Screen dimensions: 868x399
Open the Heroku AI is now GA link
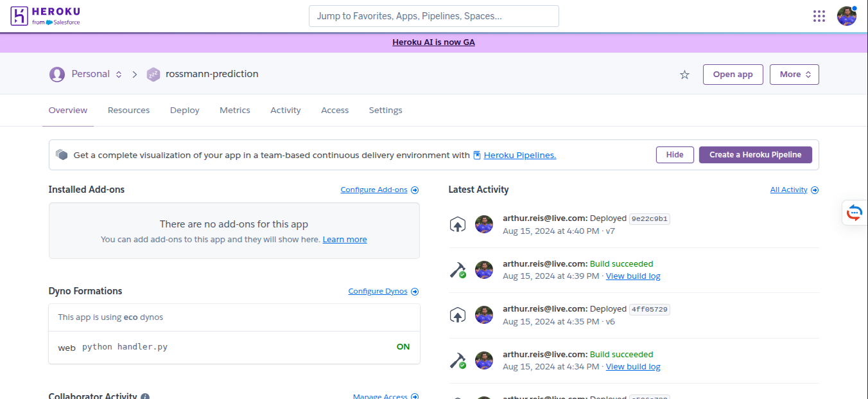coord(434,42)
